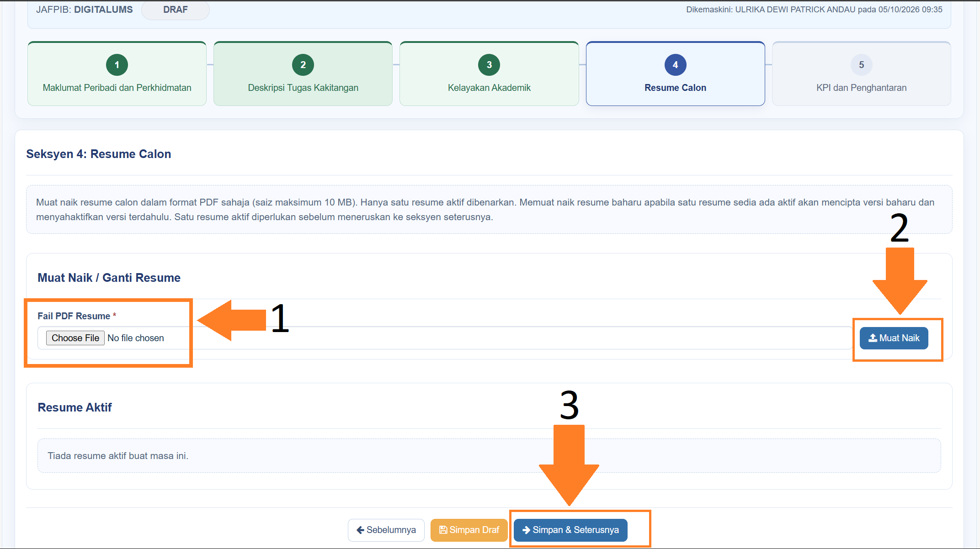This screenshot has height=549, width=980.
Task: Upload resume with Muat Naik button
Action: pos(894,338)
